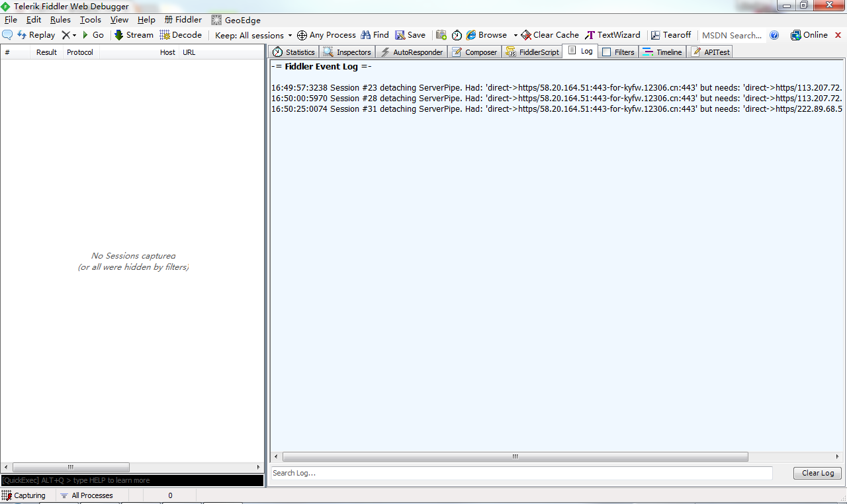Open the View menu

point(119,20)
